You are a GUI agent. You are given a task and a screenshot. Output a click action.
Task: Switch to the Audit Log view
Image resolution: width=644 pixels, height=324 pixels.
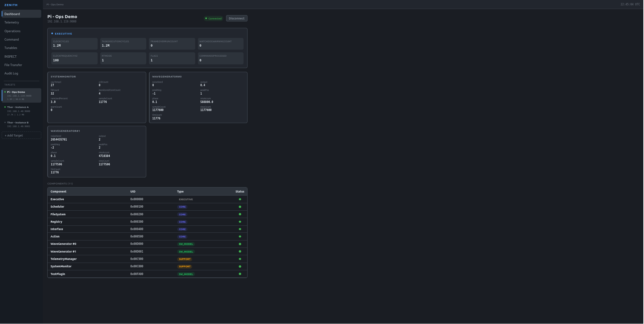[x=11, y=73]
